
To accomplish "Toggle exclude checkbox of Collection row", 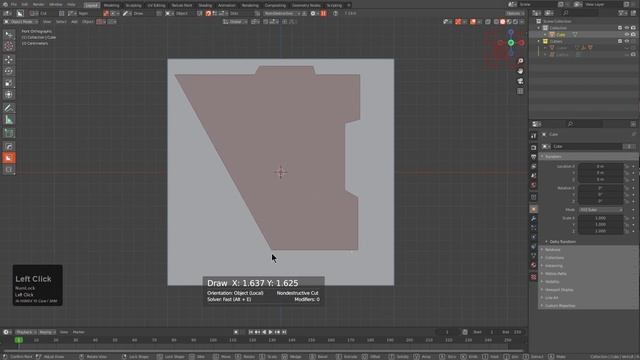I will pyautogui.click(x=620, y=28).
